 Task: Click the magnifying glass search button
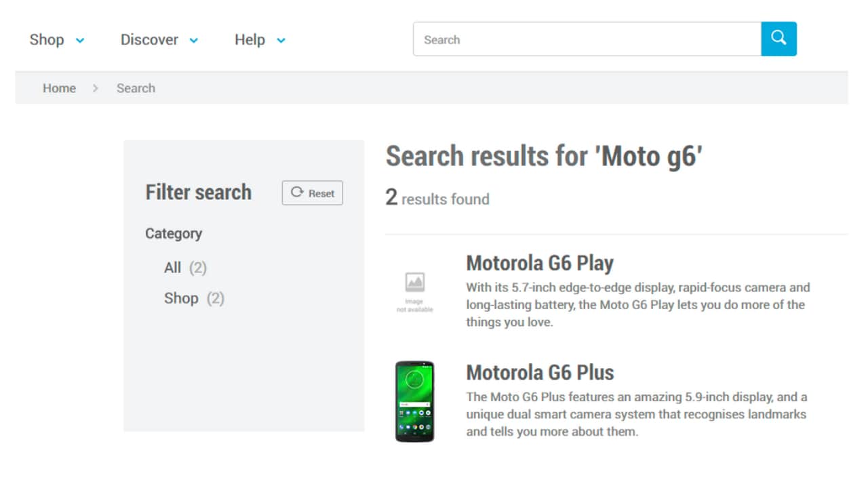(778, 39)
